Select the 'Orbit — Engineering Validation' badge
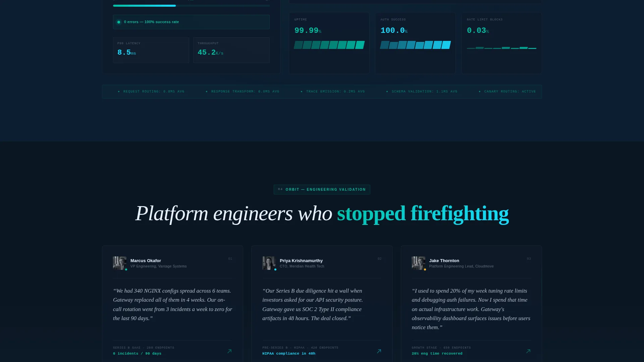Viewport: 644px width, 362px height. (322, 189)
